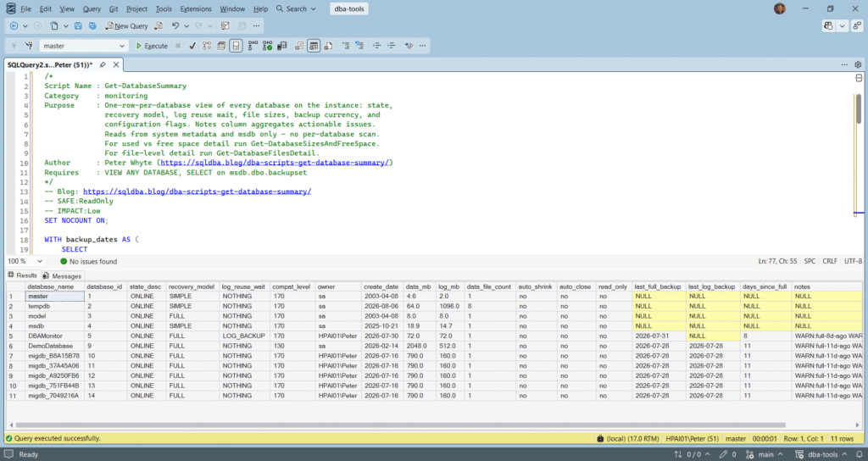Image resolution: width=868 pixels, height=461 pixels.
Task: Select the LOG_BACKUP cell in results
Action: click(x=243, y=336)
